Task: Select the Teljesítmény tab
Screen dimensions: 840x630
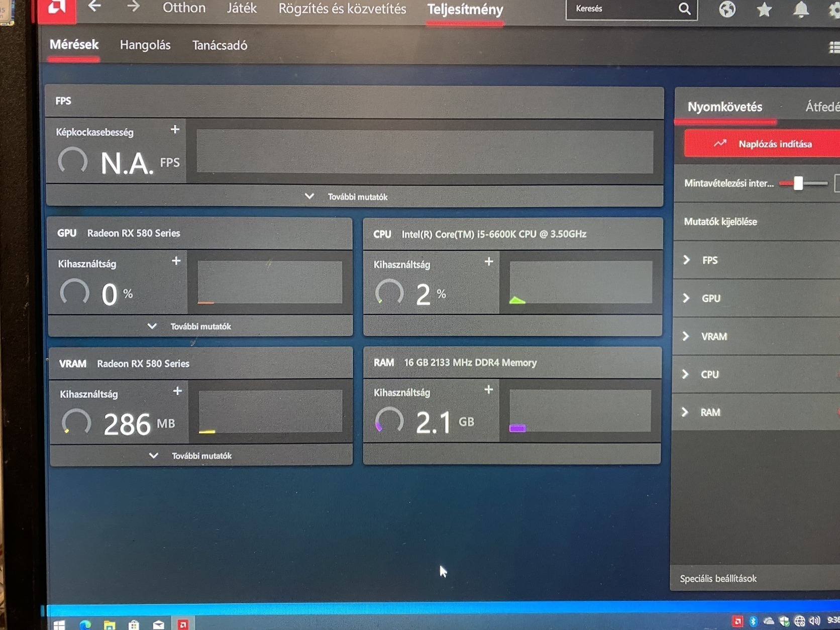Action: click(x=465, y=10)
